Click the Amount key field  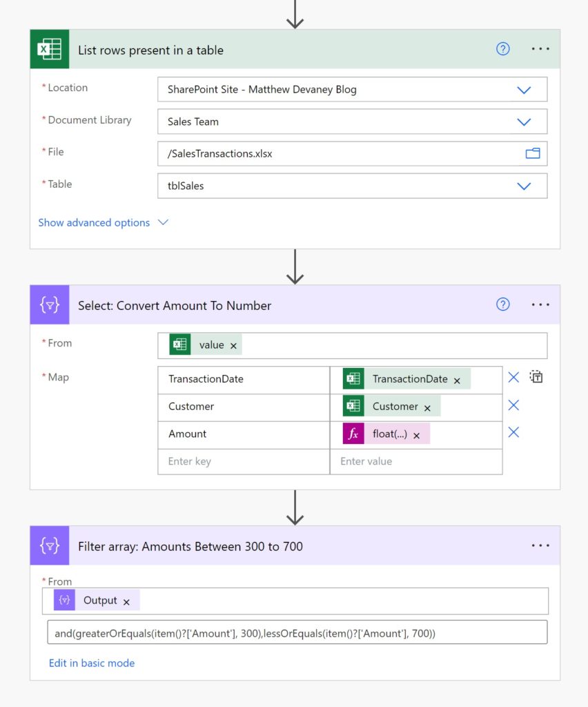tap(244, 434)
